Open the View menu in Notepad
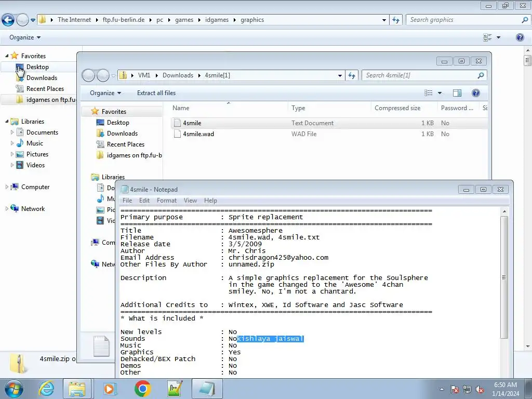Viewport: 532px width, 399px height. coord(190,201)
